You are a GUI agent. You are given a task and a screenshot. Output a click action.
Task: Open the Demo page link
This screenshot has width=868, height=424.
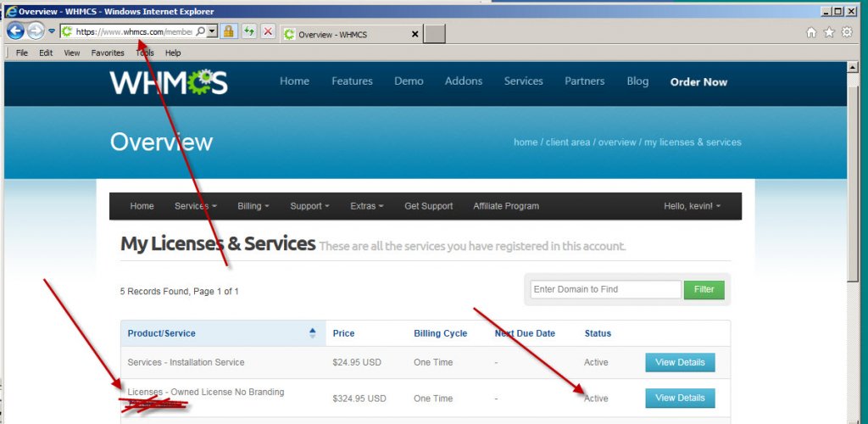coord(409,81)
